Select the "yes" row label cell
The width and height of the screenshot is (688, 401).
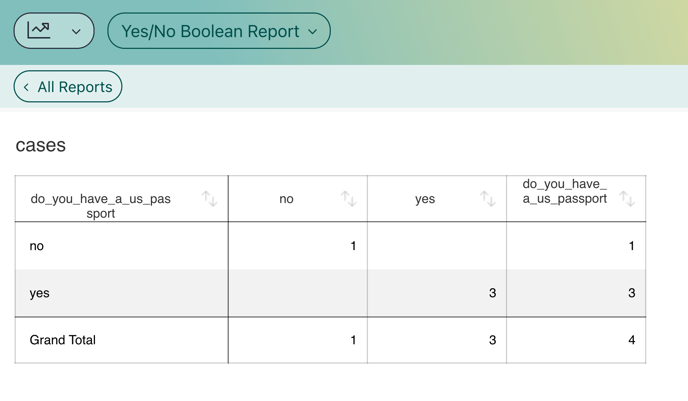tap(40, 293)
